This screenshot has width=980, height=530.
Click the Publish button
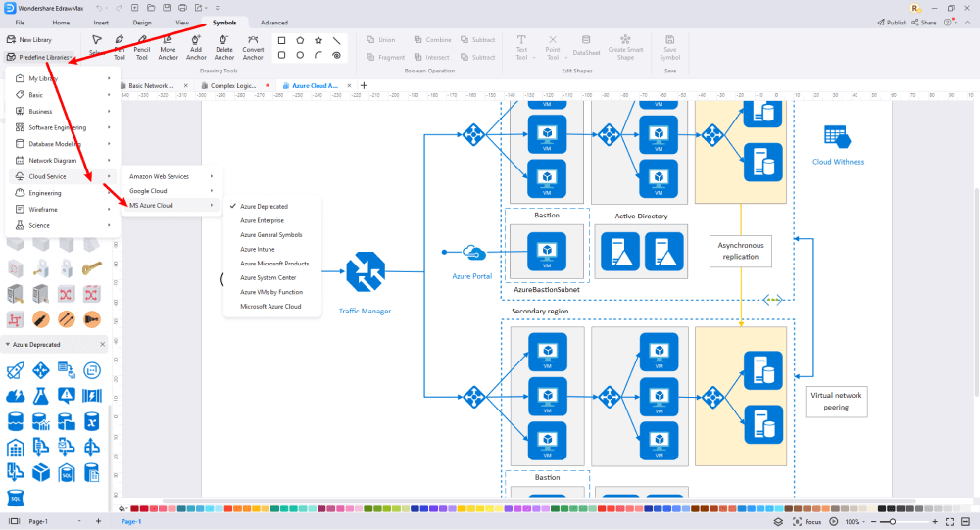892,23
